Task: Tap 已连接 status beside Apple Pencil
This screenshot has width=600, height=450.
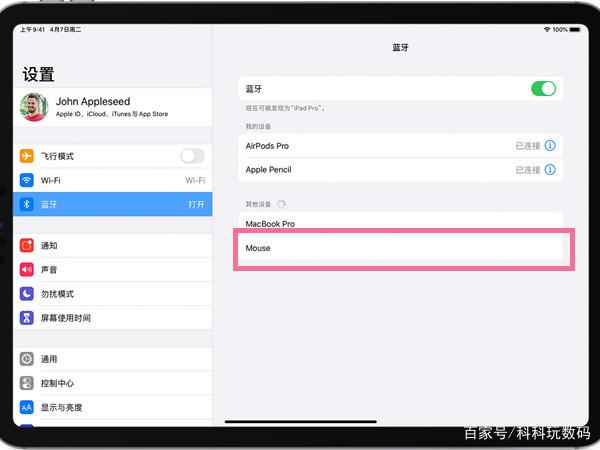Action: [528, 170]
